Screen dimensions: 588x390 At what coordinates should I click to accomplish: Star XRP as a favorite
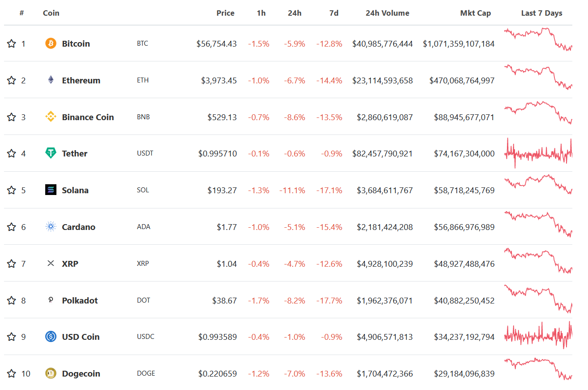point(12,264)
